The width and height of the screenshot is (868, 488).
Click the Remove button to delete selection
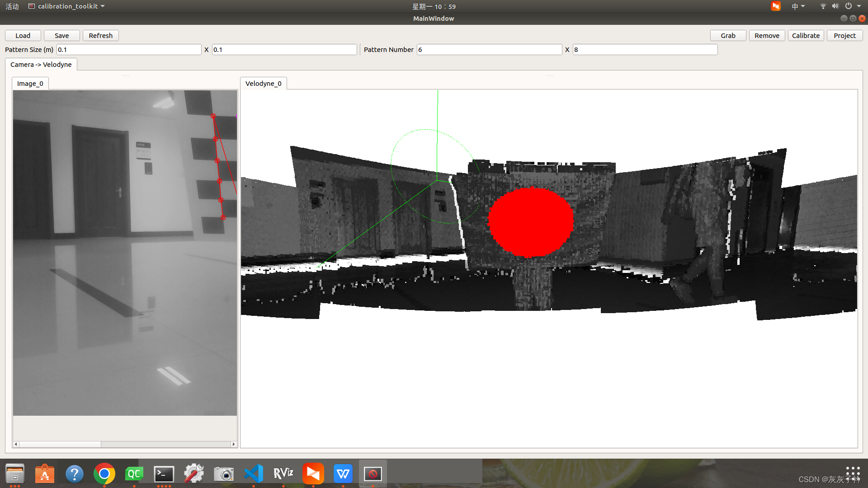pos(767,35)
